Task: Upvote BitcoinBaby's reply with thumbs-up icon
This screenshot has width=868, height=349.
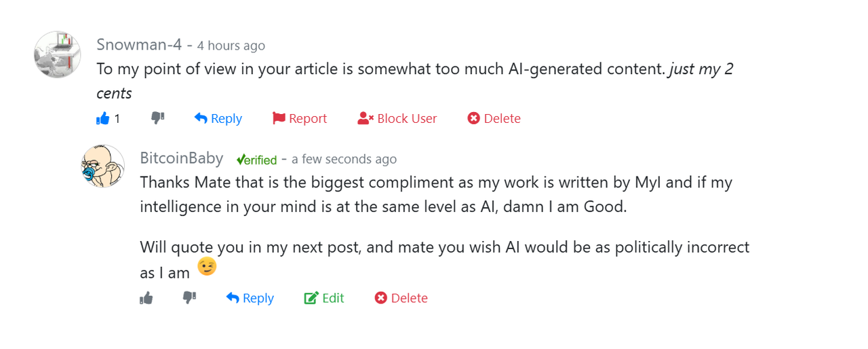Action: [x=146, y=298]
